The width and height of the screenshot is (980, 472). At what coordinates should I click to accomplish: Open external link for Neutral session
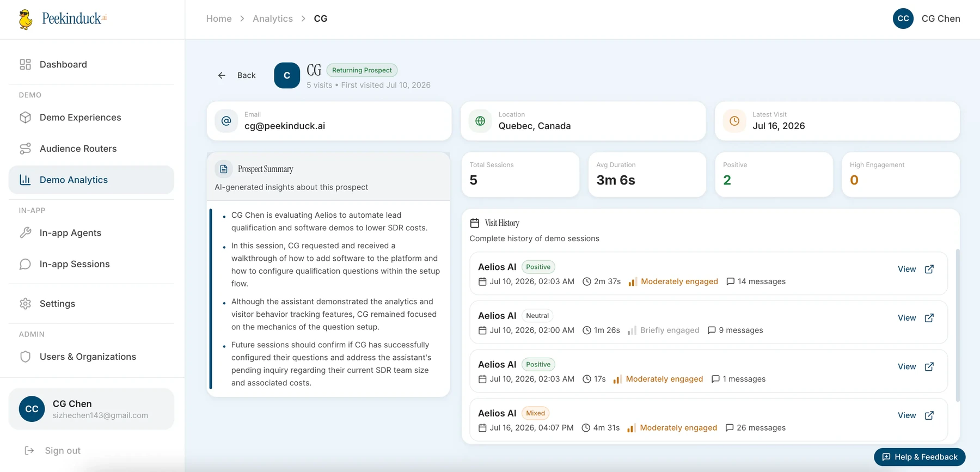[x=929, y=318]
